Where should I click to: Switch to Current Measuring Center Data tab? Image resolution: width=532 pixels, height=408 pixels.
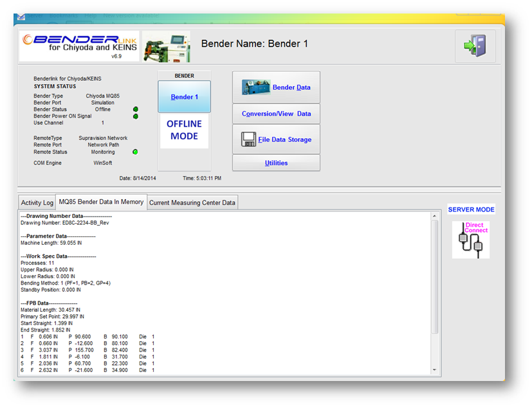point(193,202)
